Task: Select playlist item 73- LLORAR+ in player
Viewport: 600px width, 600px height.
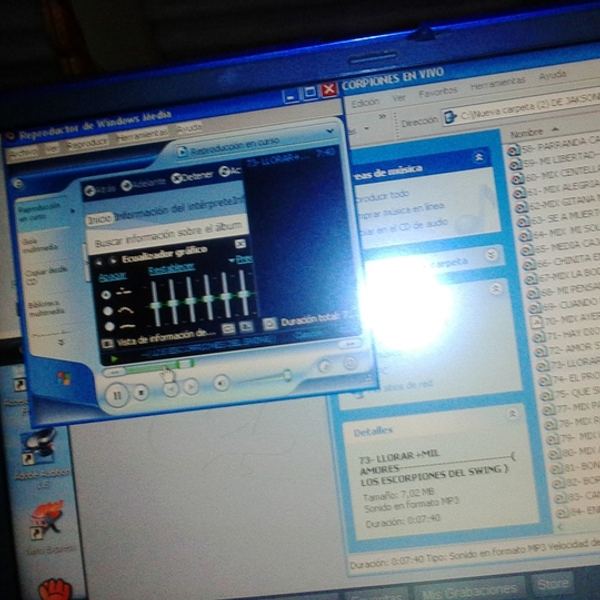Action: (291, 157)
